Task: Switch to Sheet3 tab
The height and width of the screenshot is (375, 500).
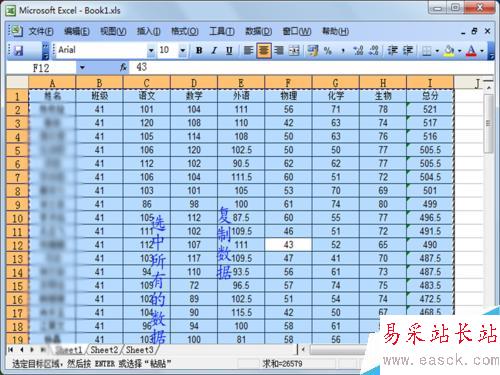Action: pos(140,350)
